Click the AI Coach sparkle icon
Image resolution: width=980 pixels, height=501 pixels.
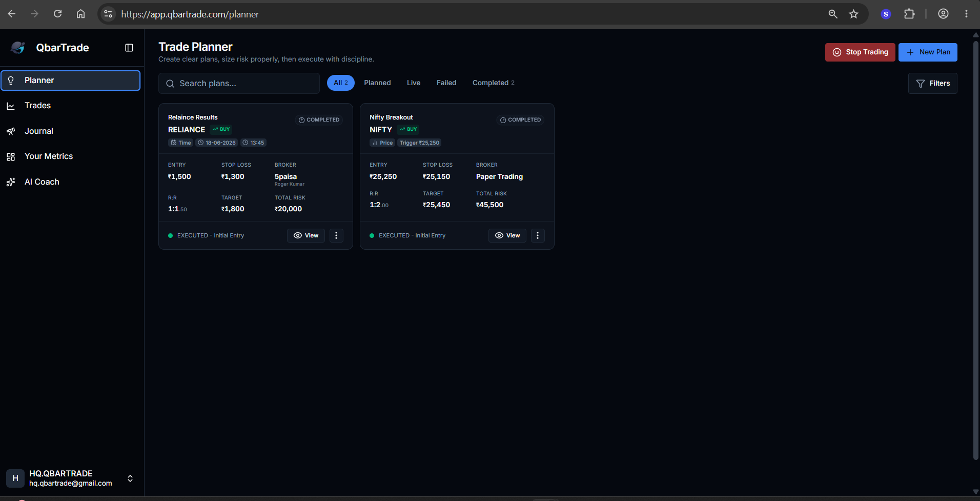point(11,182)
